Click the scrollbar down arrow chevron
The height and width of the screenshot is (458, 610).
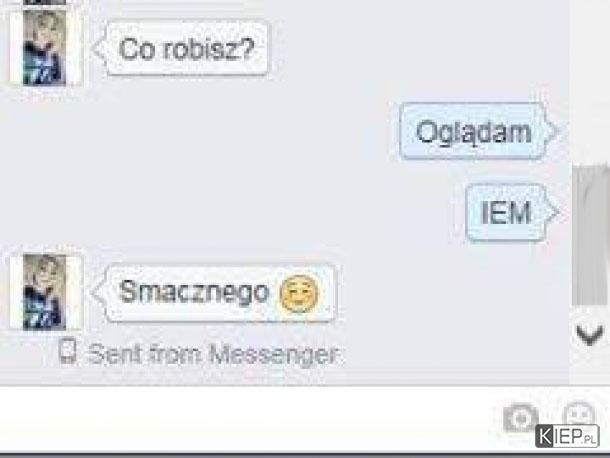590,335
